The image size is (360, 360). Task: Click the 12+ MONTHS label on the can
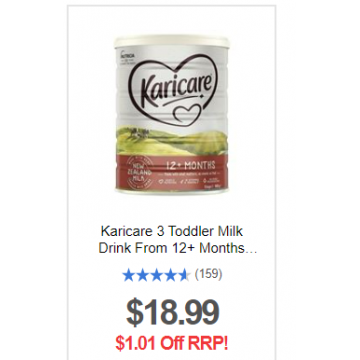pos(191,165)
